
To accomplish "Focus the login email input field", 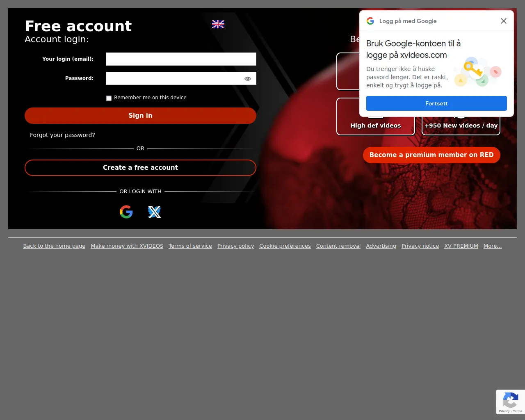I will (181, 59).
